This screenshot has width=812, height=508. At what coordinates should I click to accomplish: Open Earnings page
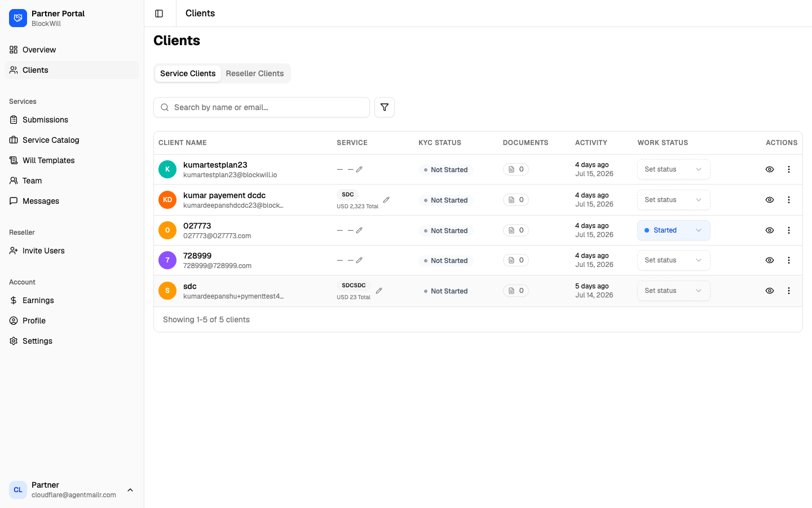(72, 300)
